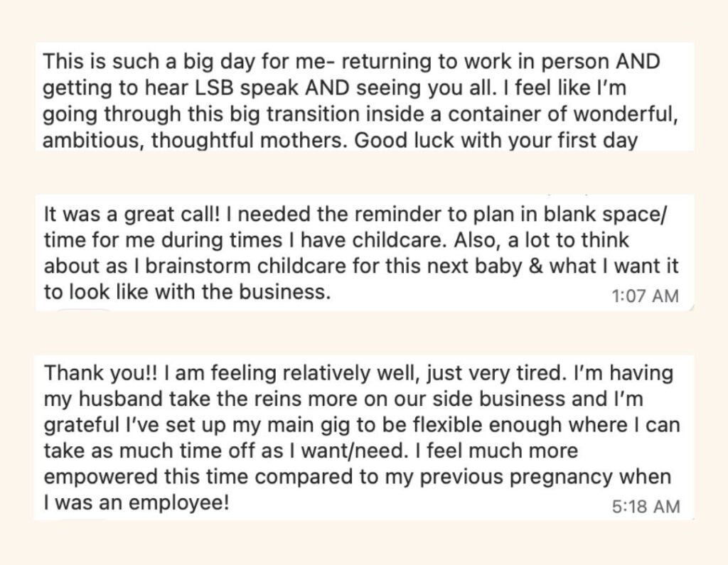Click the 1:07 AM message timestamp
The height and width of the screenshot is (565, 728).
click(x=645, y=296)
